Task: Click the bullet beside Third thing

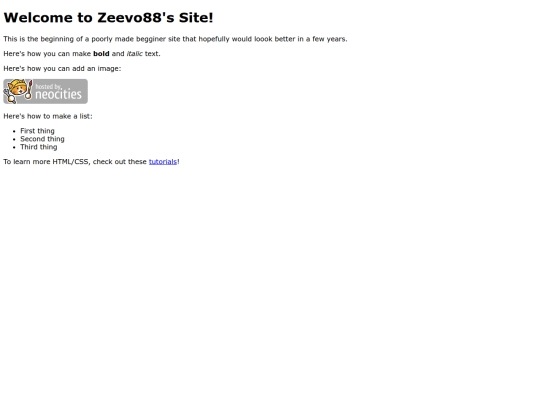Action: click(x=14, y=147)
